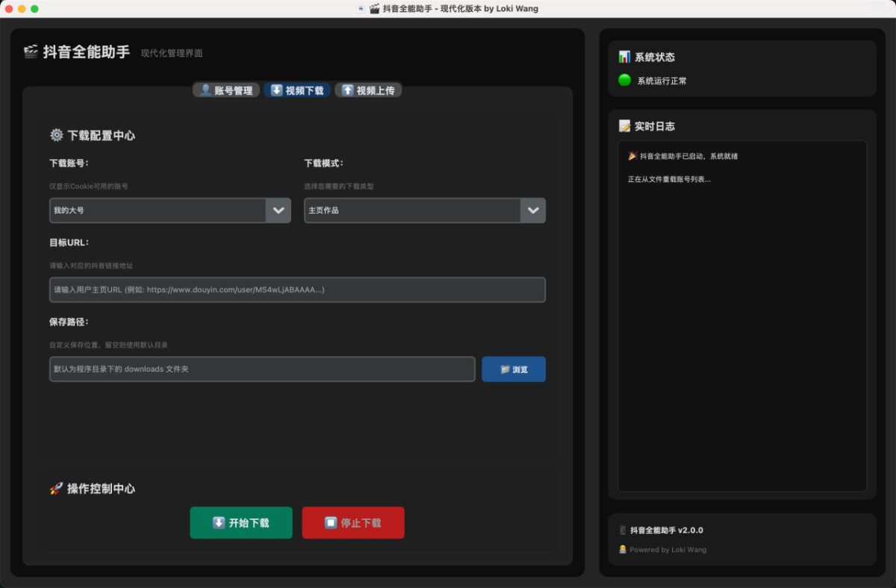896x588 pixels.
Task: Select the 视频下载 tab
Action: point(297,90)
